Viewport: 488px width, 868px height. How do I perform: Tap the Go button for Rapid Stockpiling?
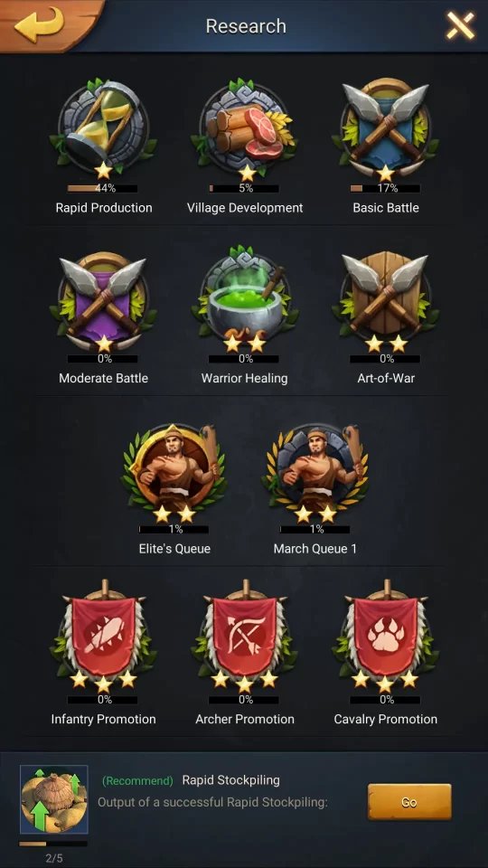pyautogui.click(x=409, y=802)
